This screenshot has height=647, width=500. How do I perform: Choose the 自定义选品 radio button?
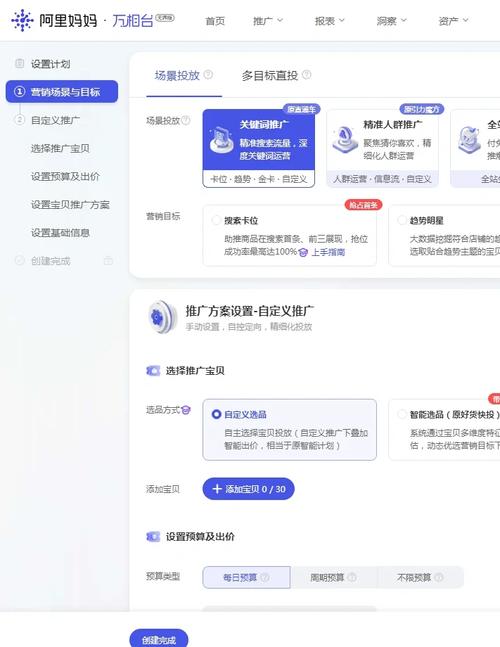point(216,414)
